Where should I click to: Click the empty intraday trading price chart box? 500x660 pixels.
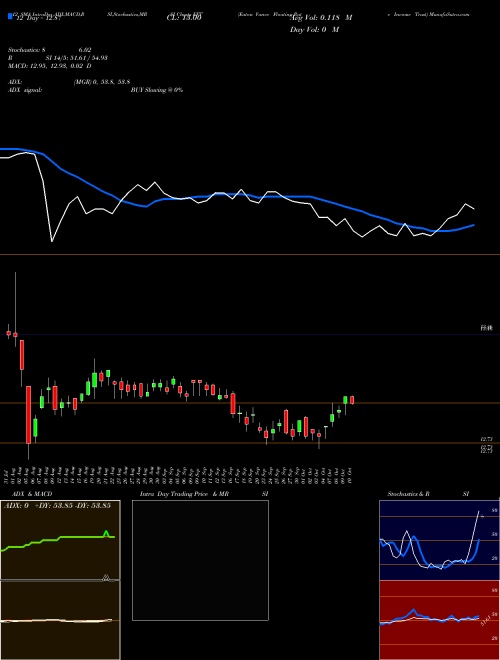(200, 560)
